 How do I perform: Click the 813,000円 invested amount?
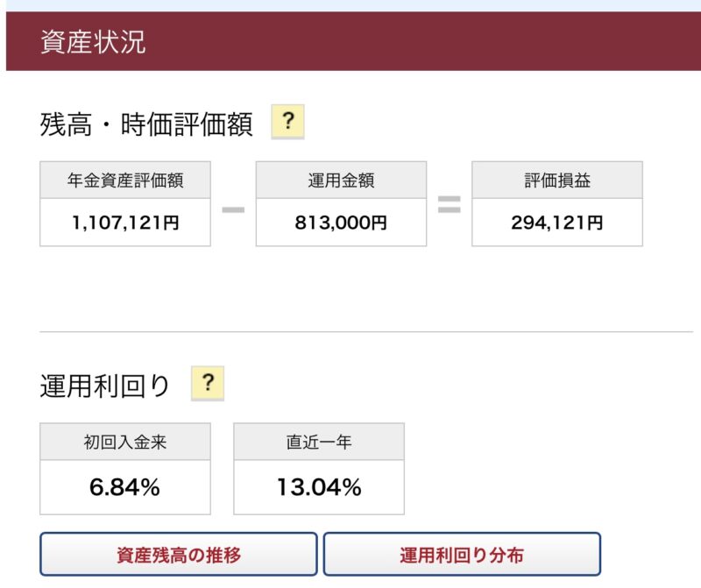[341, 223]
